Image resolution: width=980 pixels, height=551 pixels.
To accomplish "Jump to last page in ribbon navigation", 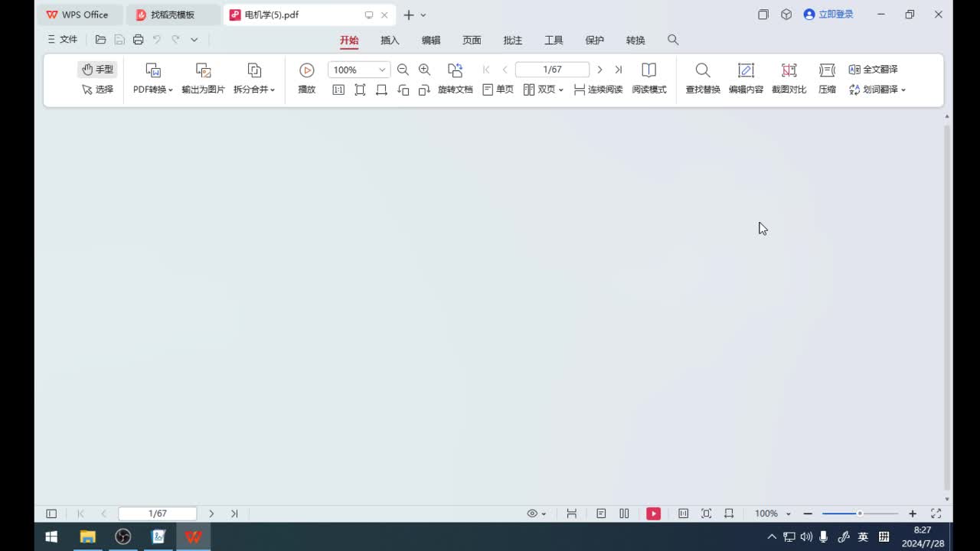I will point(619,70).
